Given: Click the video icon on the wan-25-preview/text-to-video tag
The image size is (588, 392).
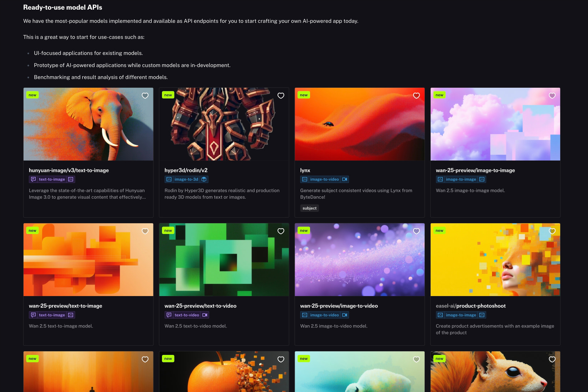Looking at the screenshot, I should point(205,315).
